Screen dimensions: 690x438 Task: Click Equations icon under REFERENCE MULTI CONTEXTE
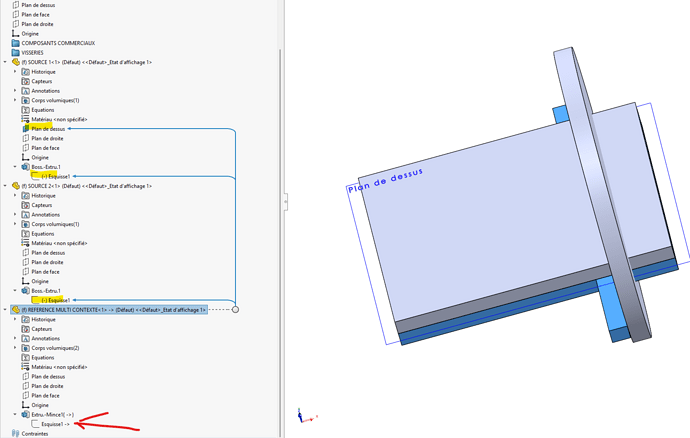click(26, 357)
